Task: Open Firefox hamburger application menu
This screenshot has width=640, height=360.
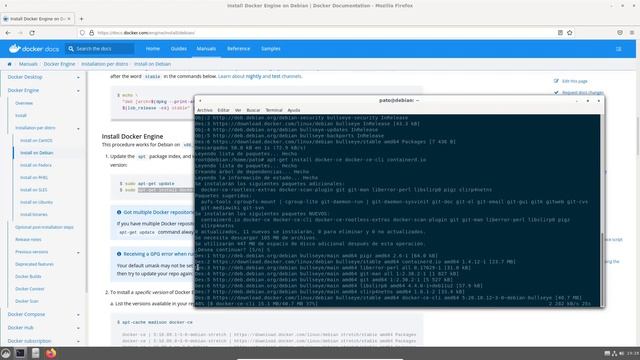Action: point(632,33)
